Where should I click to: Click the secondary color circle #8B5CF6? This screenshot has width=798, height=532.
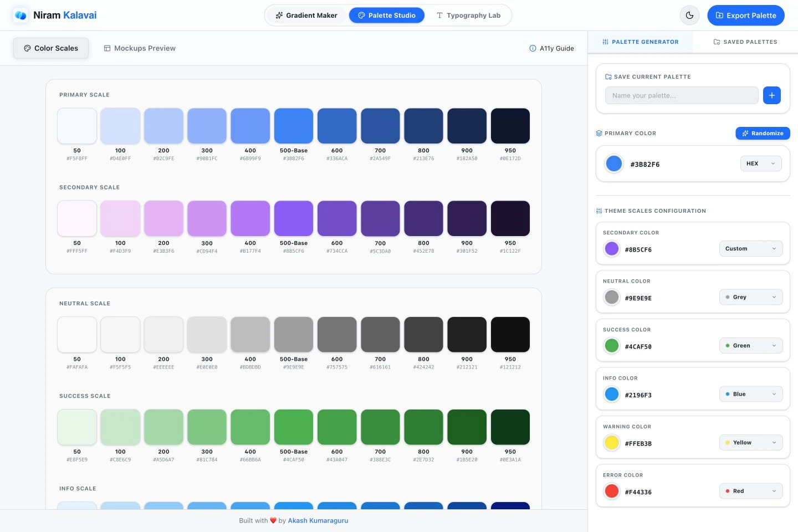point(612,249)
